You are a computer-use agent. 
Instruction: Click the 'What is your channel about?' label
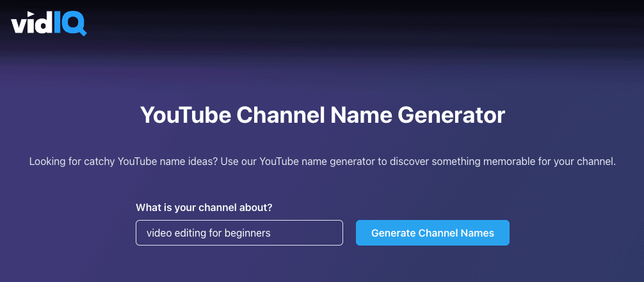204,207
